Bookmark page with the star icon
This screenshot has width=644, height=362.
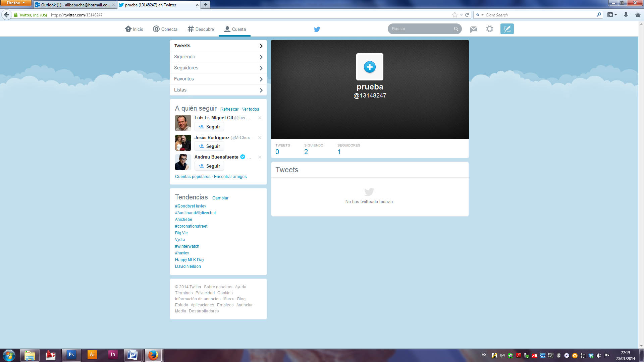(454, 15)
